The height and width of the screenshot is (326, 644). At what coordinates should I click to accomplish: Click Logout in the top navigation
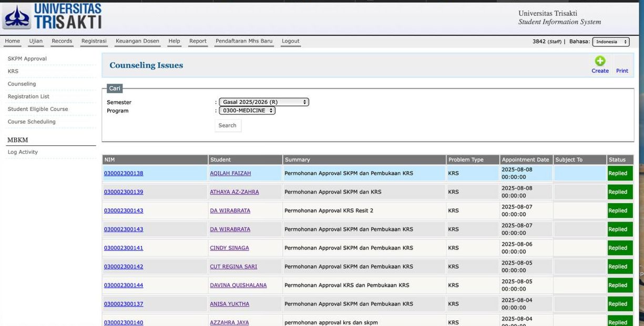290,41
